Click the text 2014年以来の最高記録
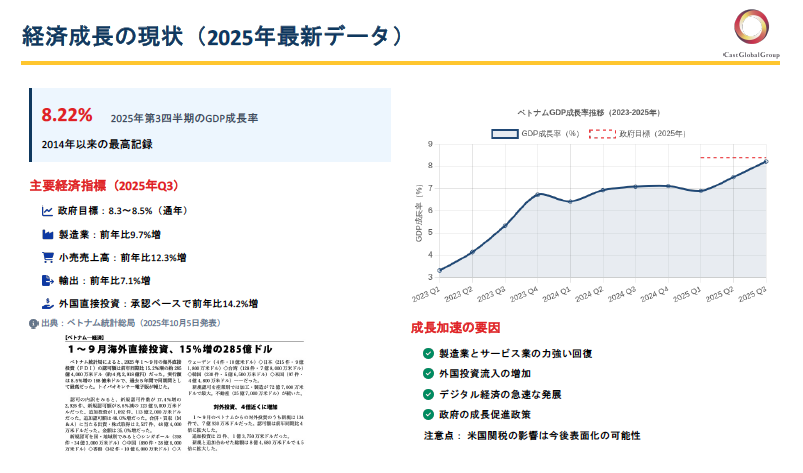The height and width of the screenshot is (473, 803). [97, 144]
